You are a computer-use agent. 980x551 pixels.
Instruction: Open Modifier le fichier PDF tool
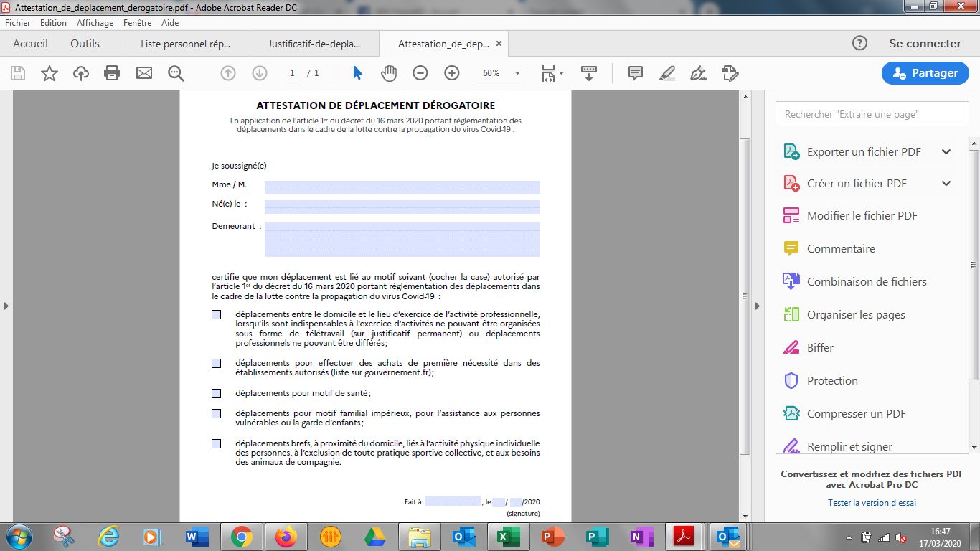[862, 216]
